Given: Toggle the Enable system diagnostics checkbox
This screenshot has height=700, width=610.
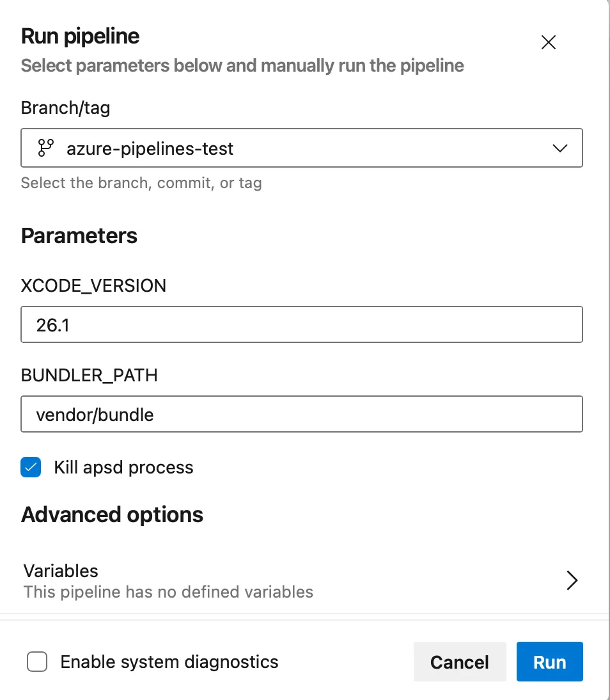Looking at the screenshot, I should [x=37, y=662].
